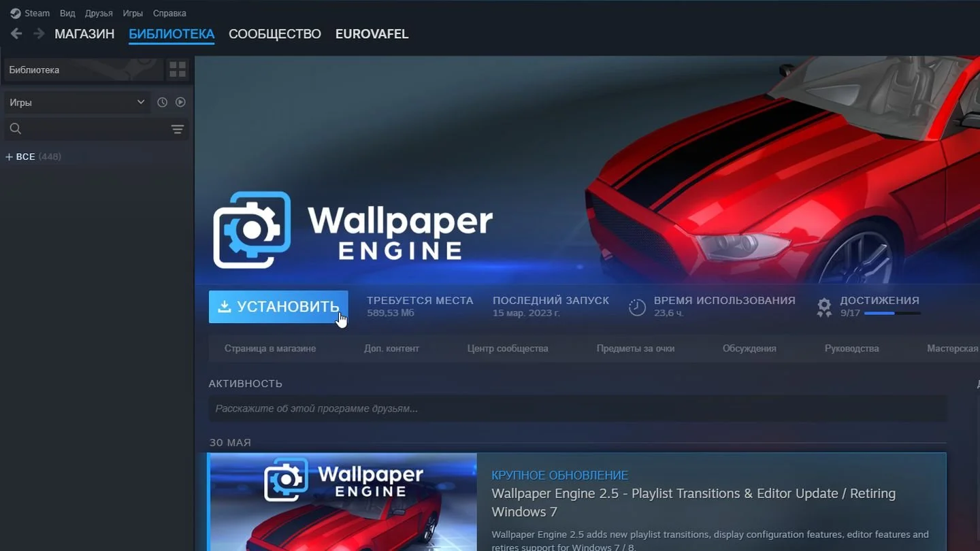Click the Wallpaper Engine hero logo
Image resolution: width=980 pixels, height=551 pixels.
click(x=353, y=230)
